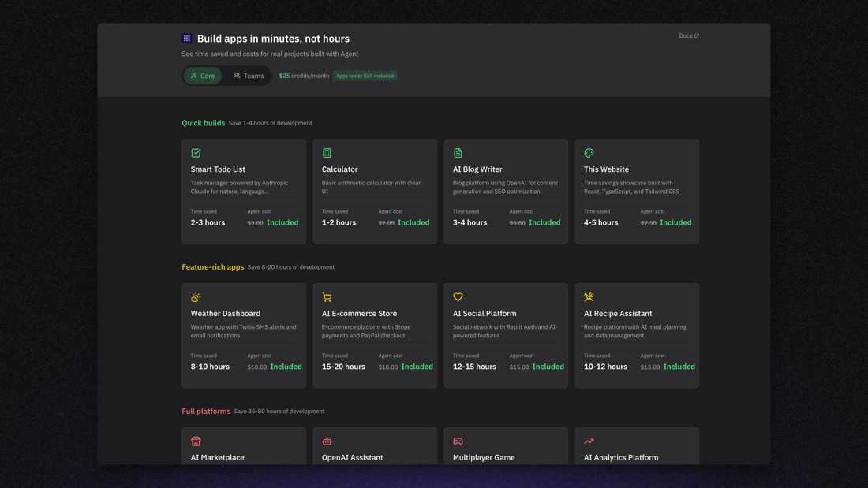
Task: Click the $25 credits/month label
Action: click(x=304, y=76)
